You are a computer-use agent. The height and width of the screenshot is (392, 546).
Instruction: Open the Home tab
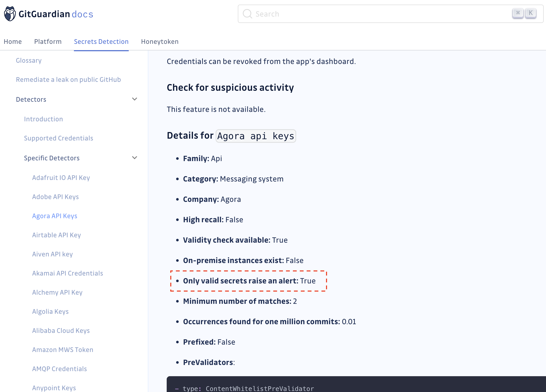13,42
